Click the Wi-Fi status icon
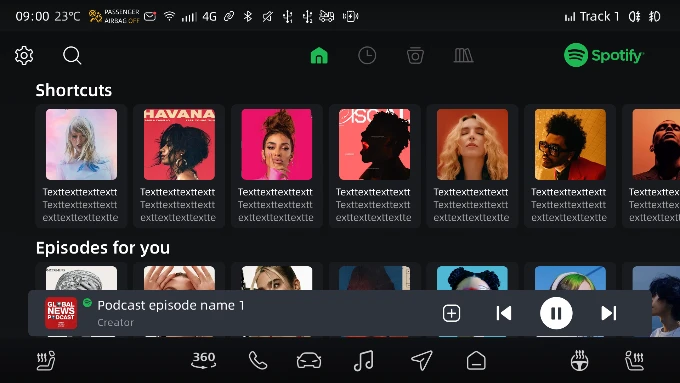680x383 pixels. click(x=169, y=16)
